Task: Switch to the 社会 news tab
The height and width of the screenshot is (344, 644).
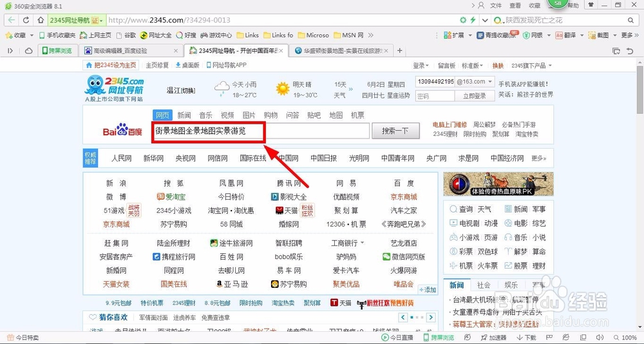Action: (484, 285)
